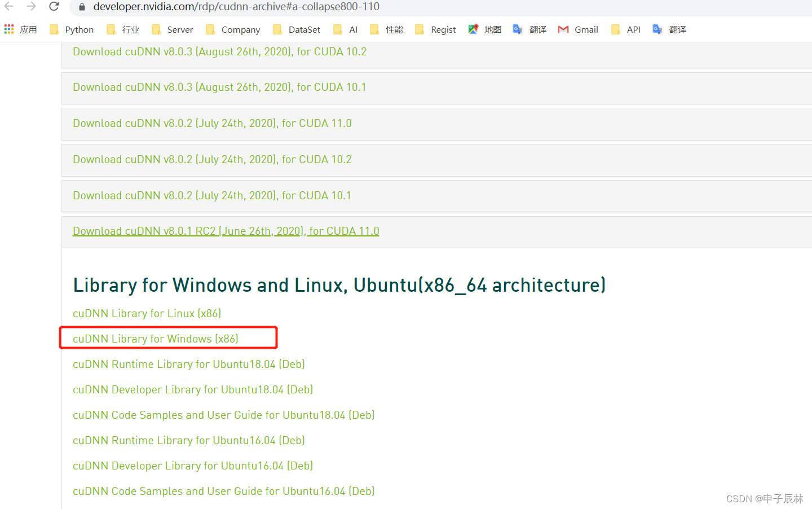This screenshot has height=509, width=812.
Task: Open Code Samples and User Guide Ubuntu18.04
Action: pyautogui.click(x=224, y=415)
